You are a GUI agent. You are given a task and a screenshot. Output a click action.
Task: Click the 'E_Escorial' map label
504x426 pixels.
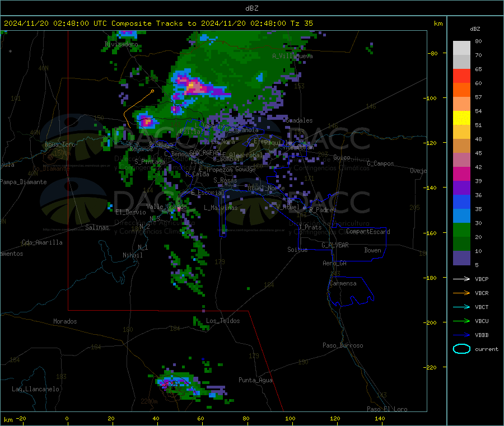click(x=208, y=193)
